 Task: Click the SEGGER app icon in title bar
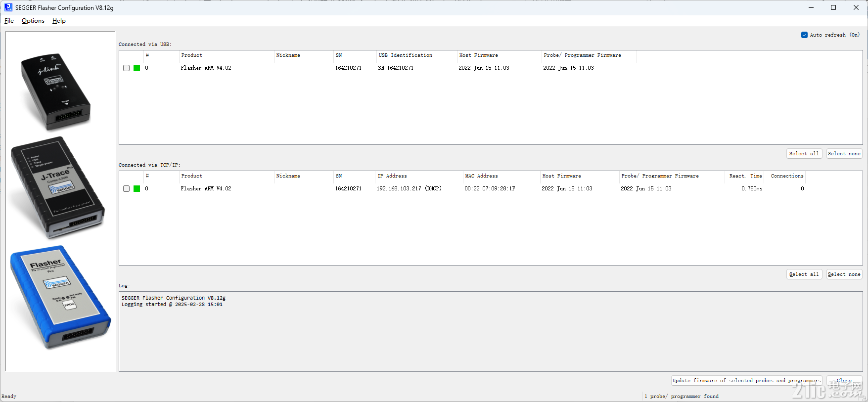pyautogui.click(x=8, y=7)
